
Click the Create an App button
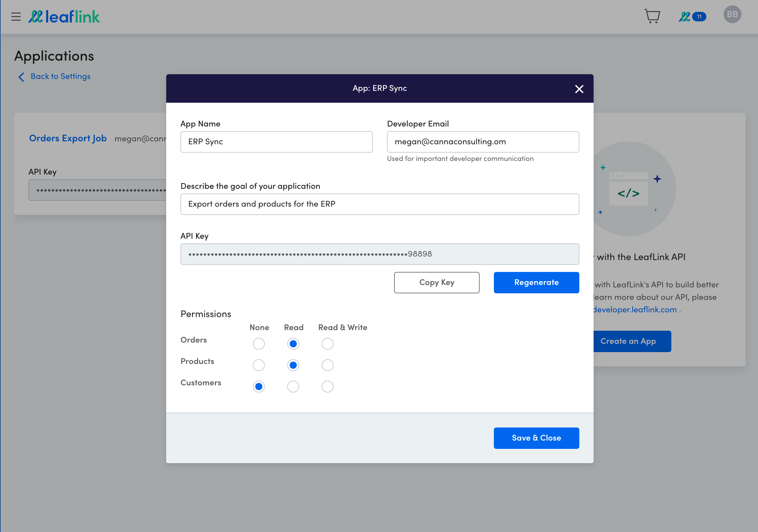(628, 341)
